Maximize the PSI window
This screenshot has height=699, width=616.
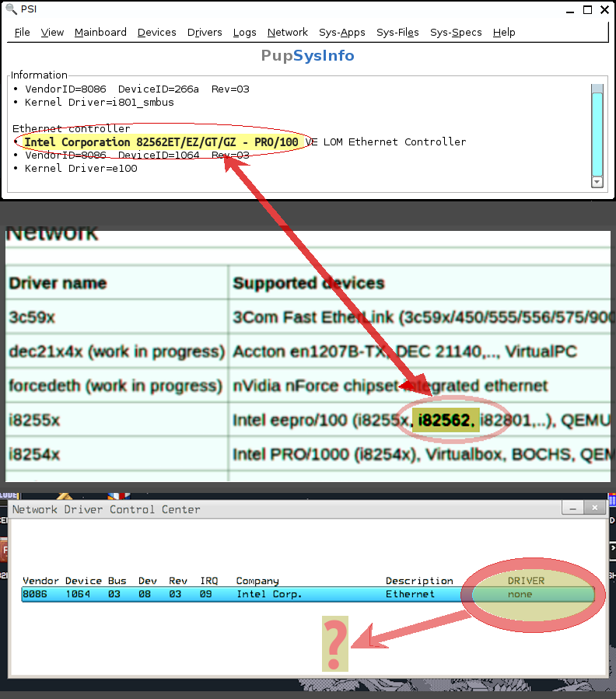pos(588,10)
